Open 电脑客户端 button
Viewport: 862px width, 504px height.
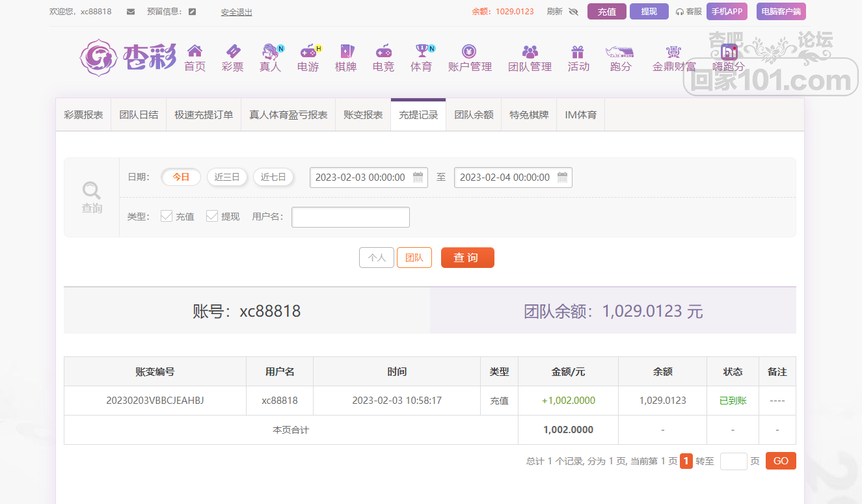[781, 12]
